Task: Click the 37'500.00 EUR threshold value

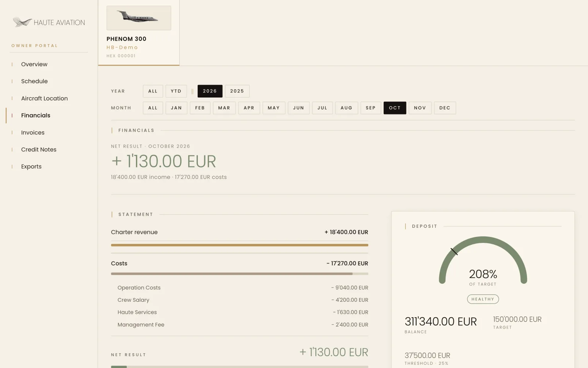Action: (x=427, y=355)
